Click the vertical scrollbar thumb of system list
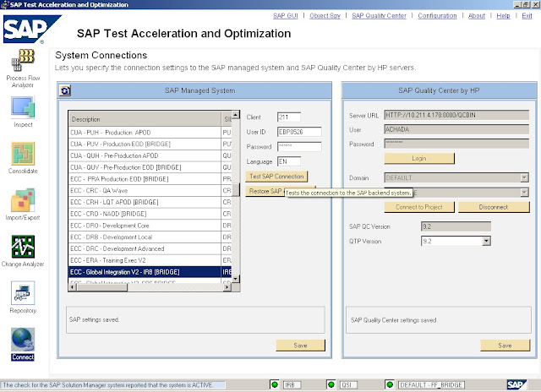Screen dimensions: 541x392 click(x=236, y=189)
